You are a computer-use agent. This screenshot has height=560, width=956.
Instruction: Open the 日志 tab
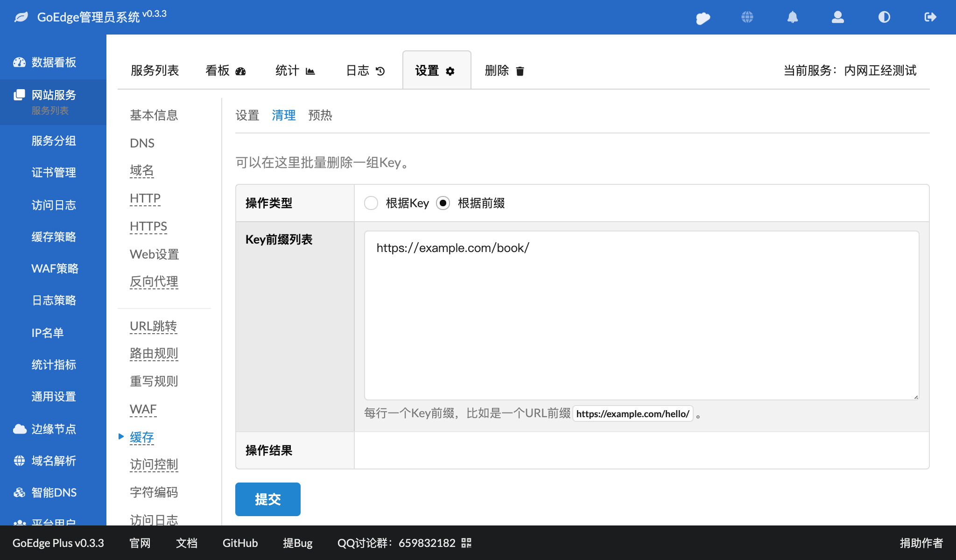[x=366, y=70]
